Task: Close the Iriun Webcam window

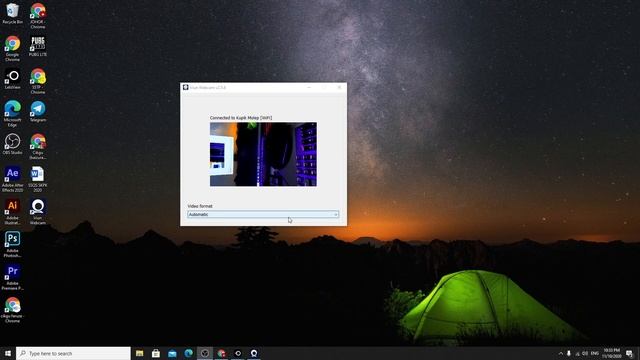Action: pyautogui.click(x=339, y=87)
